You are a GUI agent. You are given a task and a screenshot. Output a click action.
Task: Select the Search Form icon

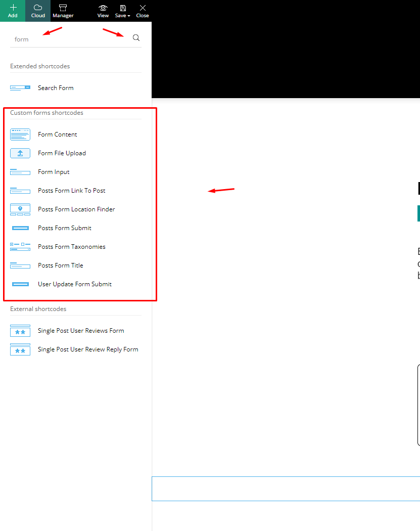tap(20, 87)
